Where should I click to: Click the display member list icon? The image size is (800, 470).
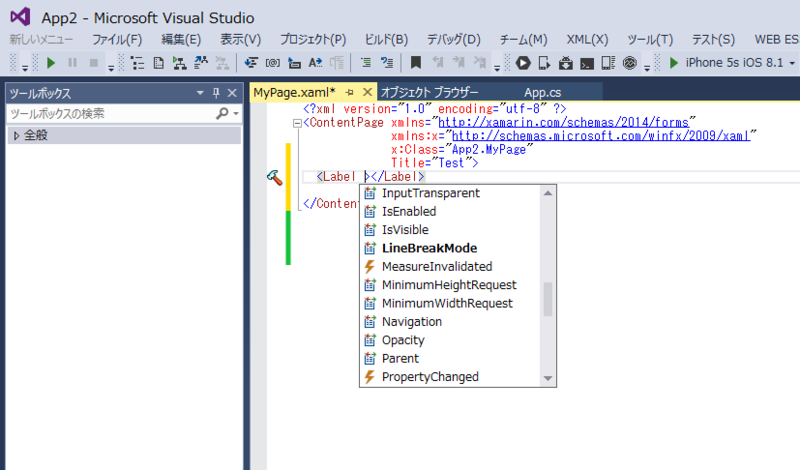point(251,63)
